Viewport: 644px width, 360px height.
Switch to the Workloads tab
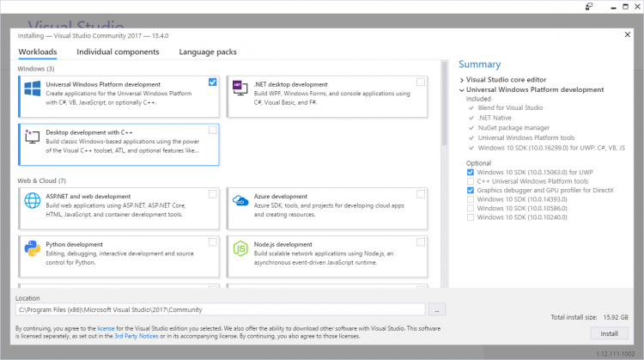pyautogui.click(x=38, y=52)
